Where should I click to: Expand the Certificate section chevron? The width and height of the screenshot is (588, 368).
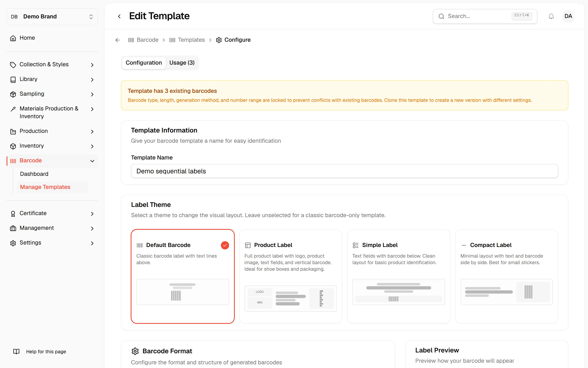pos(92,213)
